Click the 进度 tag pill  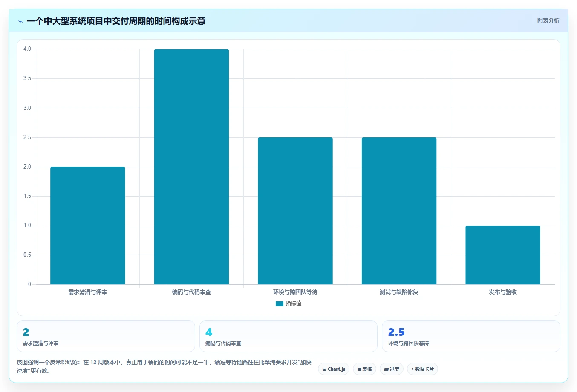392,369
